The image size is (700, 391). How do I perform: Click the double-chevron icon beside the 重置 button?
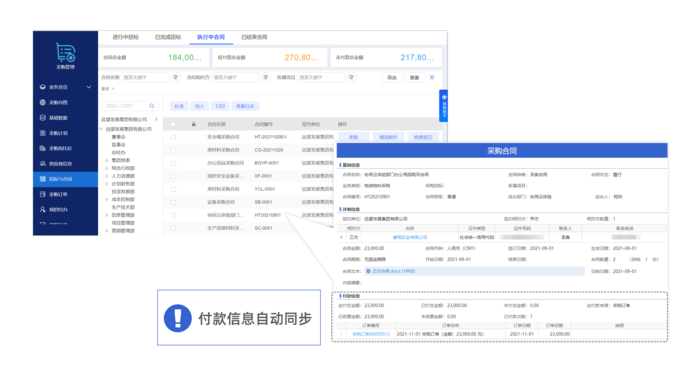pos(432,77)
